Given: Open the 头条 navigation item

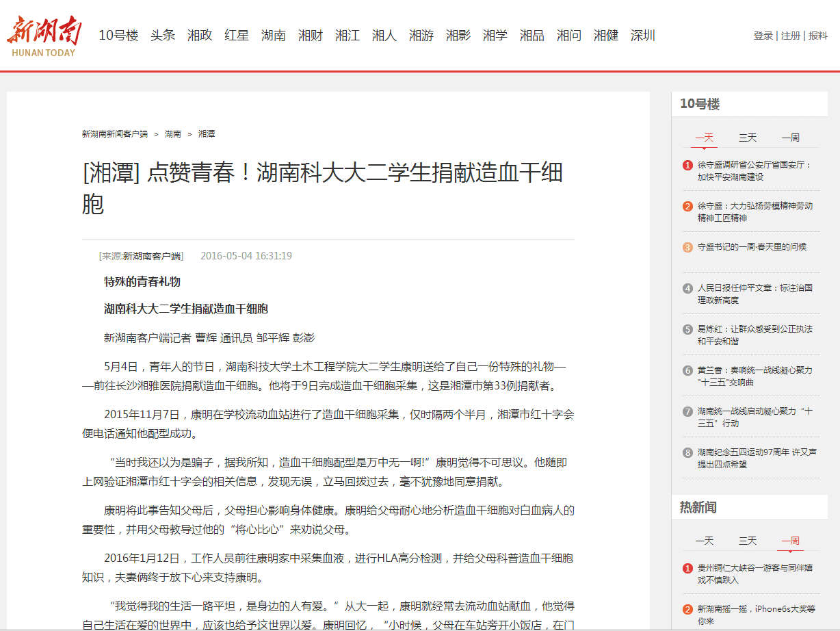Looking at the screenshot, I should pos(163,36).
